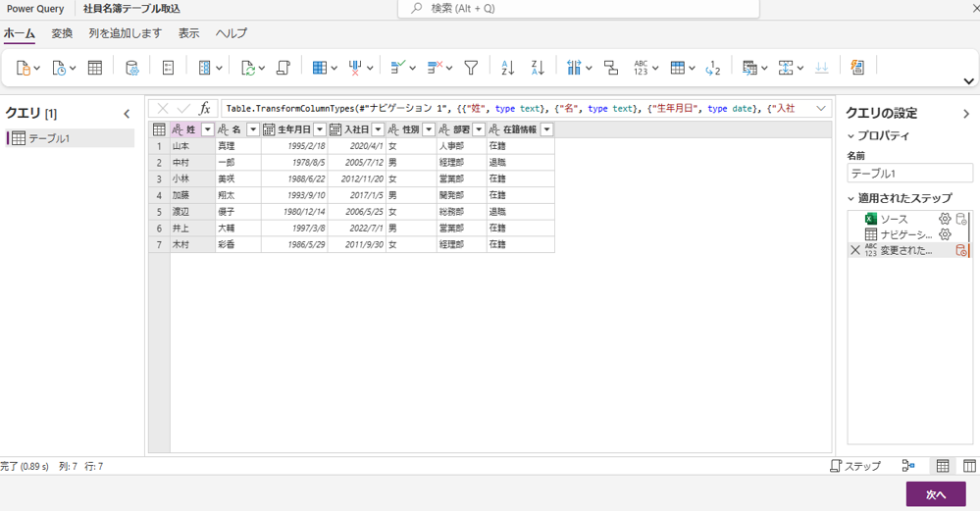Open settings gear for ソース step

coord(945,219)
